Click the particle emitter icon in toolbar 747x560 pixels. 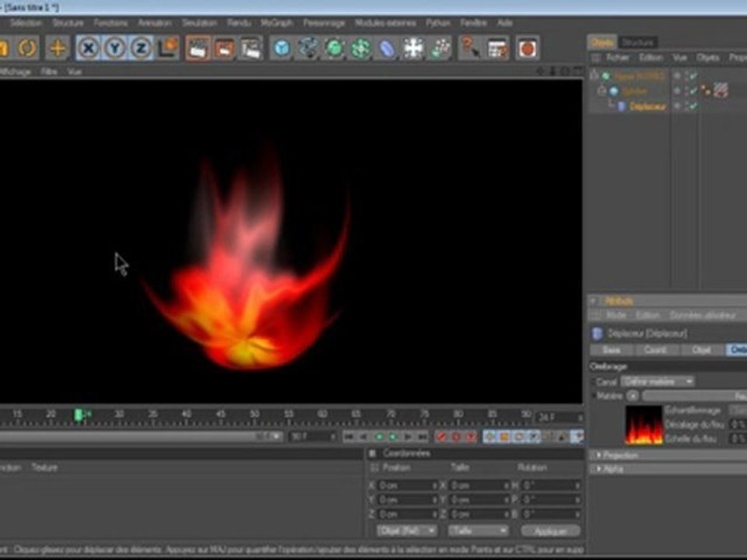point(440,48)
